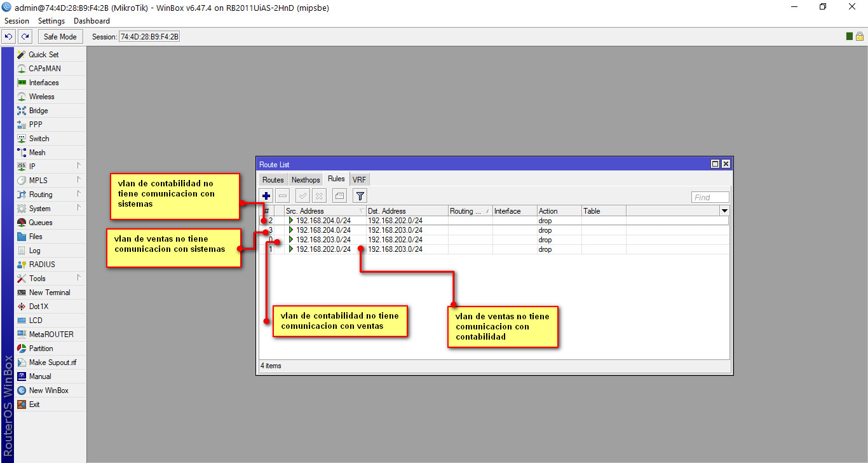Viewport: 868px width, 463px height.
Task: Click the Filter funnel icon in Route List
Action: tap(360, 196)
